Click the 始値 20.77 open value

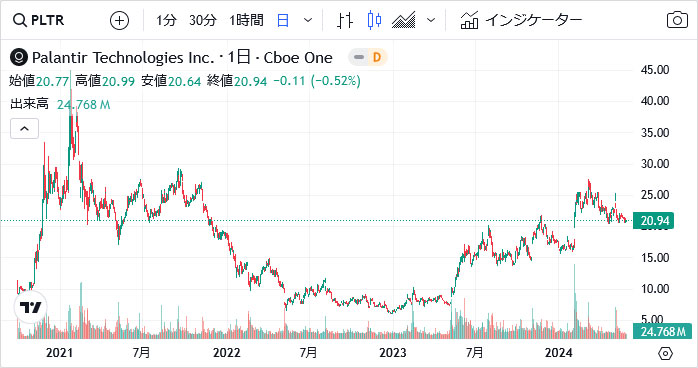[39, 81]
